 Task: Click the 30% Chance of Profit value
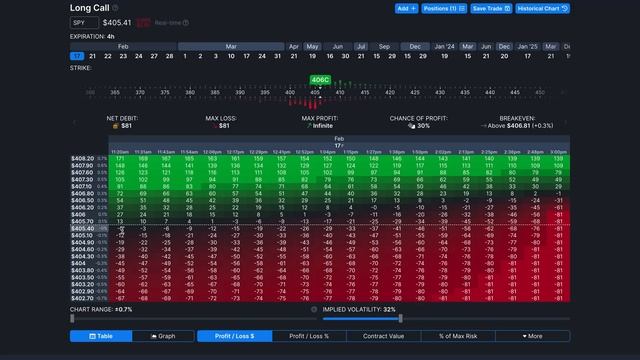[424, 126]
